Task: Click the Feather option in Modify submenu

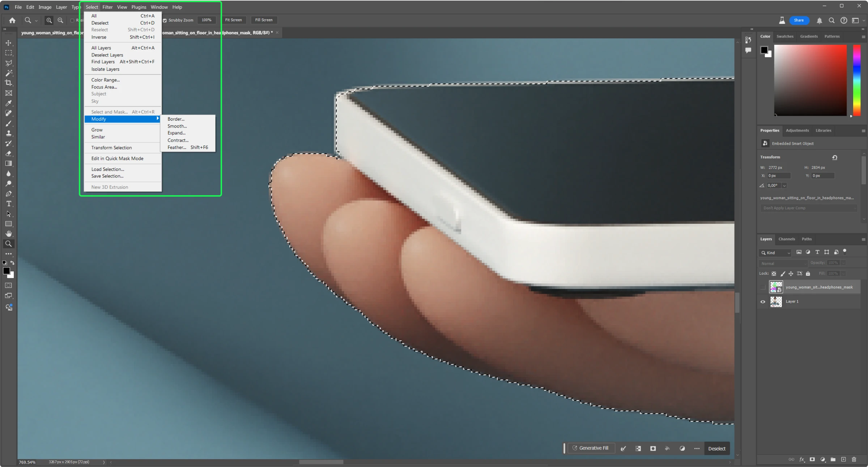Action: tap(176, 147)
